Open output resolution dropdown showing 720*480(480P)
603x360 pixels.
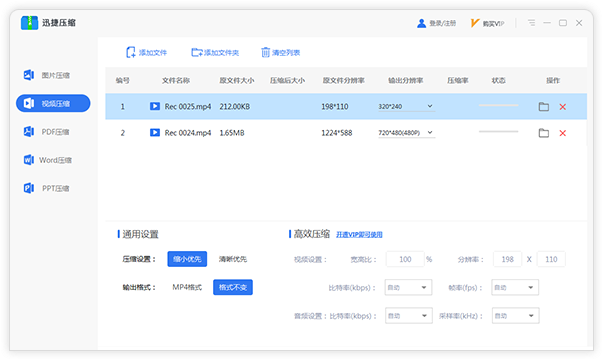click(406, 133)
